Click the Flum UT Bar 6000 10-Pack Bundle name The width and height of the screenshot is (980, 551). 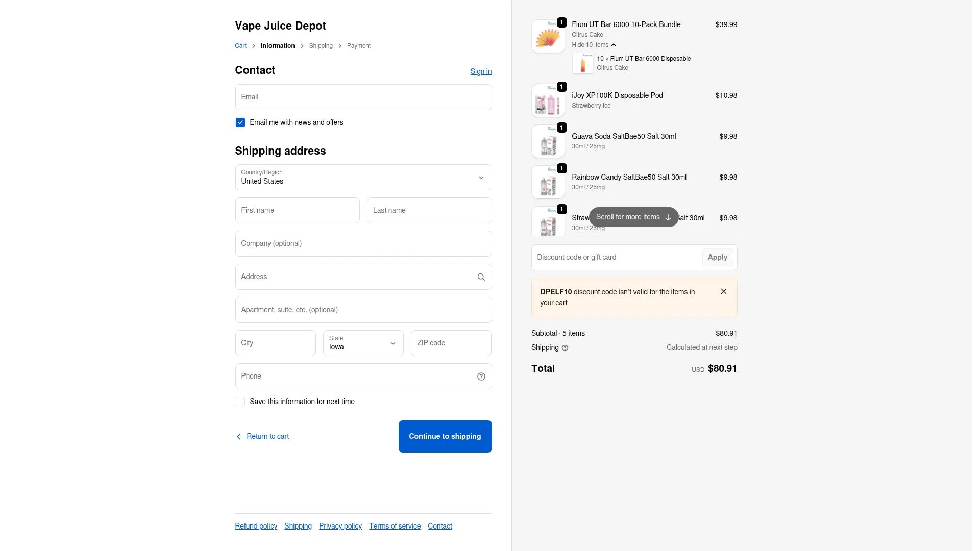click(626, 24)
